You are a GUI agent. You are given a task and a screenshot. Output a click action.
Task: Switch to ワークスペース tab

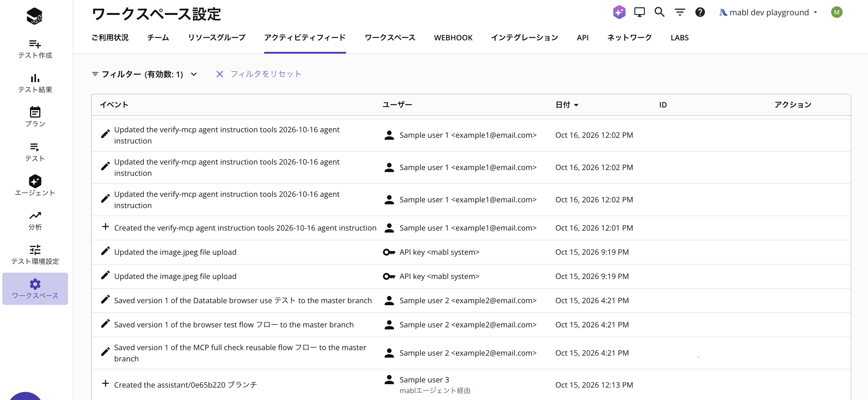[390, 38]
